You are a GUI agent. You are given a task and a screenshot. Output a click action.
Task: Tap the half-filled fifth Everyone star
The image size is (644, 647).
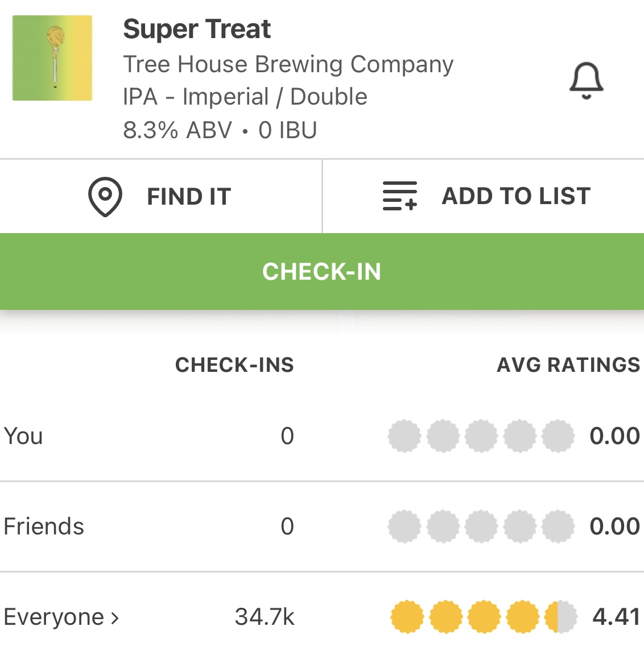tap(560, 617)
